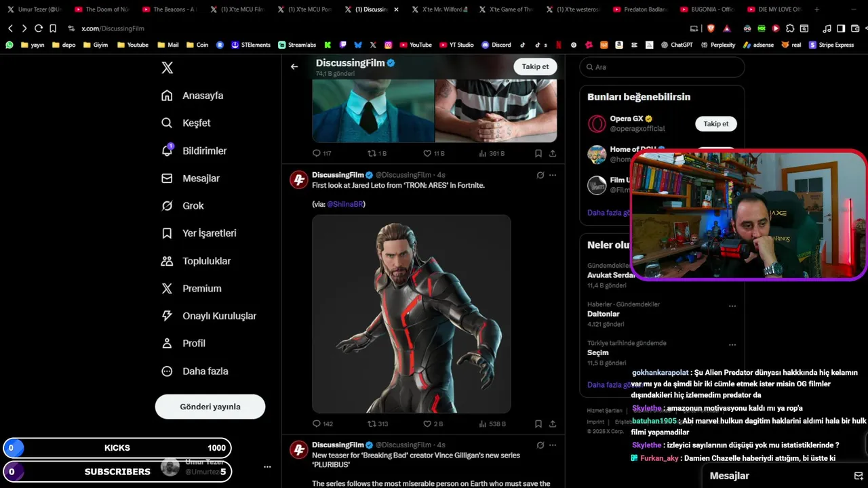Repost the top post with 1 B reposts
868x488 pixels.
coord(377,154)
